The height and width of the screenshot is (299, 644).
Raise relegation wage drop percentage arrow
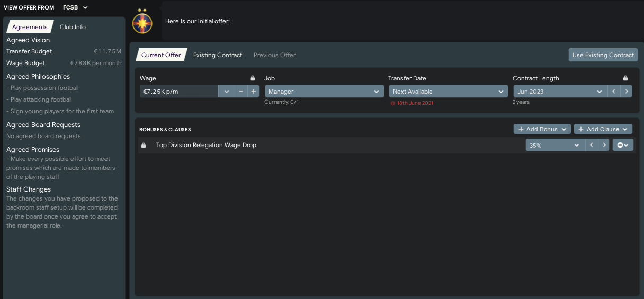(604, 145)
